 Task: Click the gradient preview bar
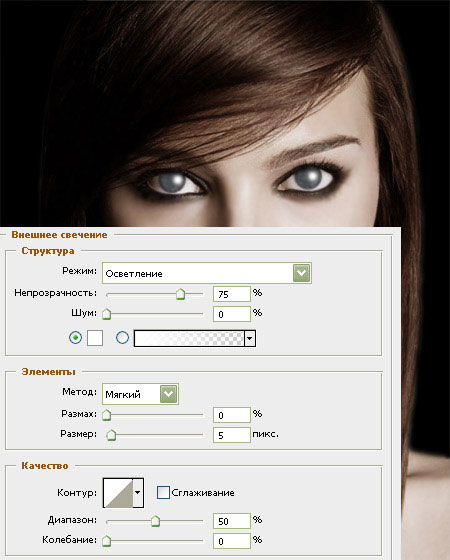pos(189,338)
